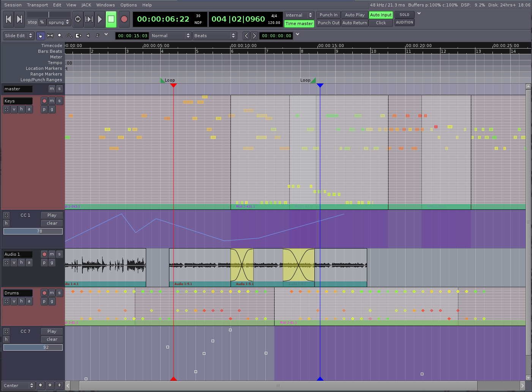Image resolution: width=532 pixels, height=392 pixels.
Task: Open the JACK menu
Action: click(x=86, y=5)
